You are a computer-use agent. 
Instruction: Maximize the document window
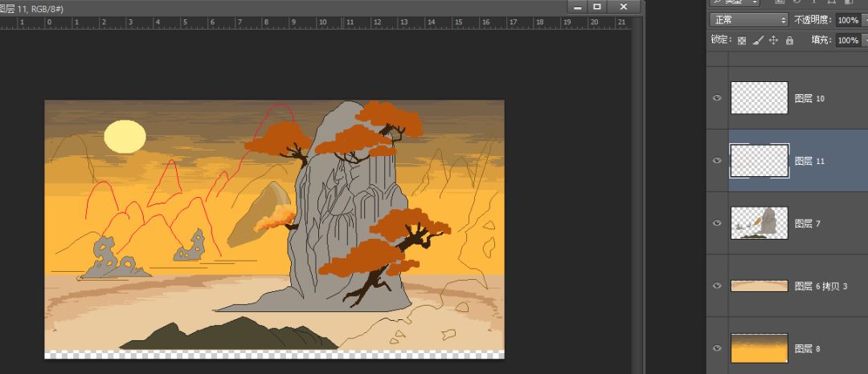tap(597, 7)
